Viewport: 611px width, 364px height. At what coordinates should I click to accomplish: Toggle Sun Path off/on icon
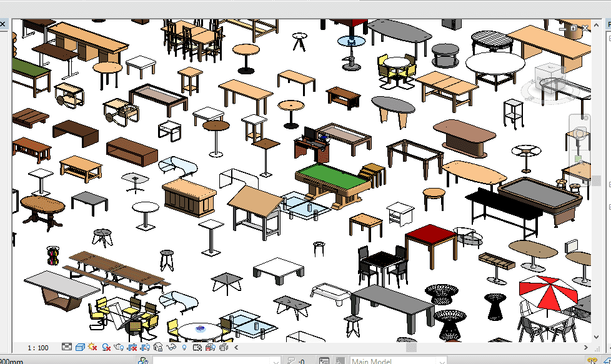pyautogui.click(x=93, y=347)
